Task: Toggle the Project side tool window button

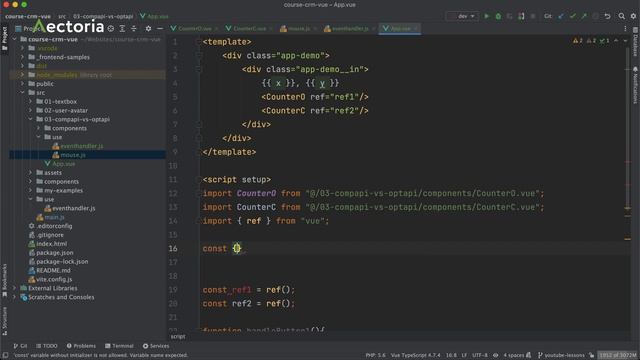Action: (x=4, y=38)
